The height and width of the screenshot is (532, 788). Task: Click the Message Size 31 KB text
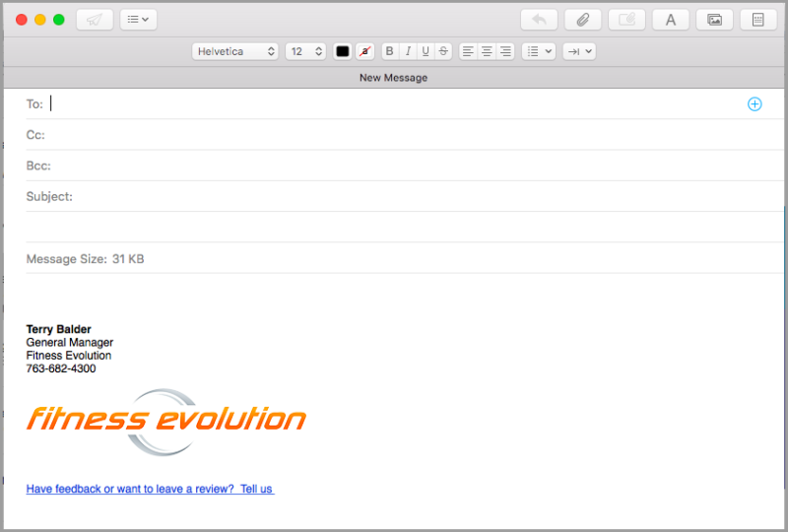tap(85, 259)
